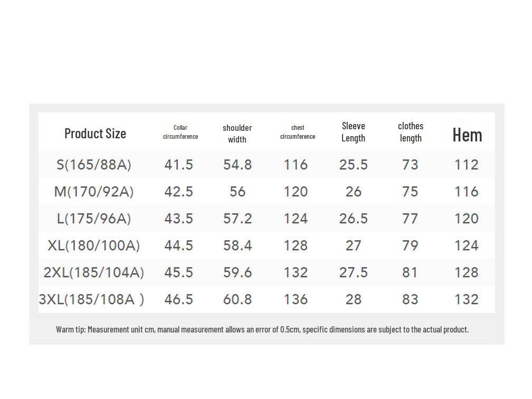Click collar value 41.5 for size S
The image size is (532, 399).
coord(178,165)
